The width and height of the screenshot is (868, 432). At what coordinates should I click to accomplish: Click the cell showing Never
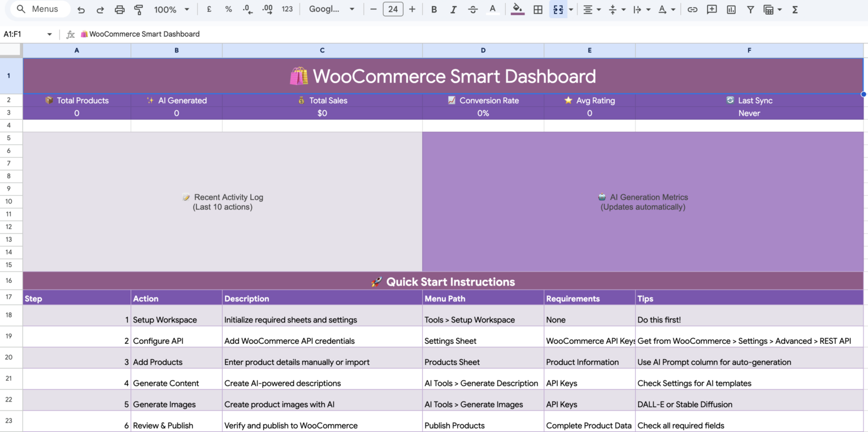pos(749,113)
